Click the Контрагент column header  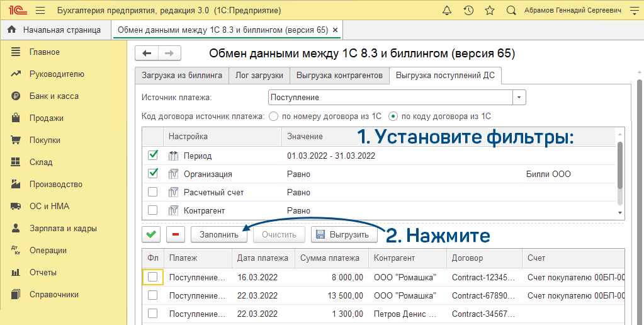tap(407, 258)
